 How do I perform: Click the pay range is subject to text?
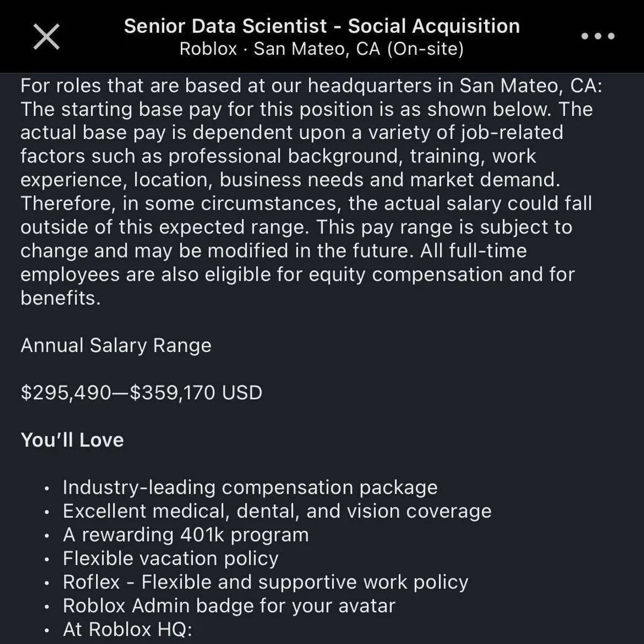click(x=443, y=227)
